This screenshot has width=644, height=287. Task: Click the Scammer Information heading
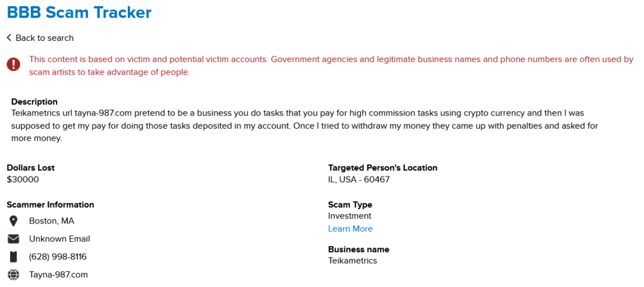(x=50, y=205)
